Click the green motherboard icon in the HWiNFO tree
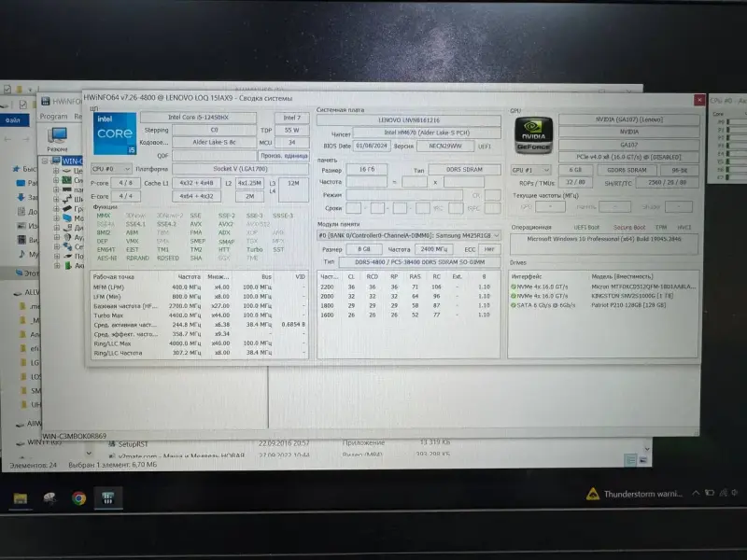 [x=66, y=180]
